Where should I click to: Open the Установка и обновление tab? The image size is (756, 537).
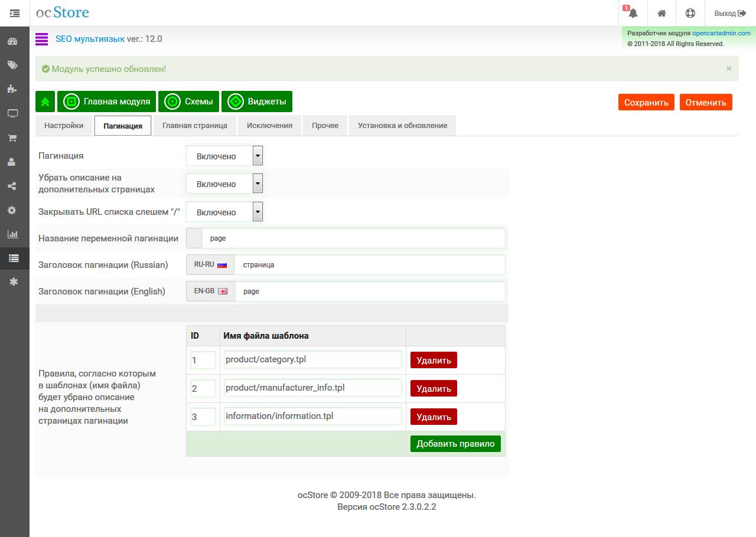tap(402, 126)
